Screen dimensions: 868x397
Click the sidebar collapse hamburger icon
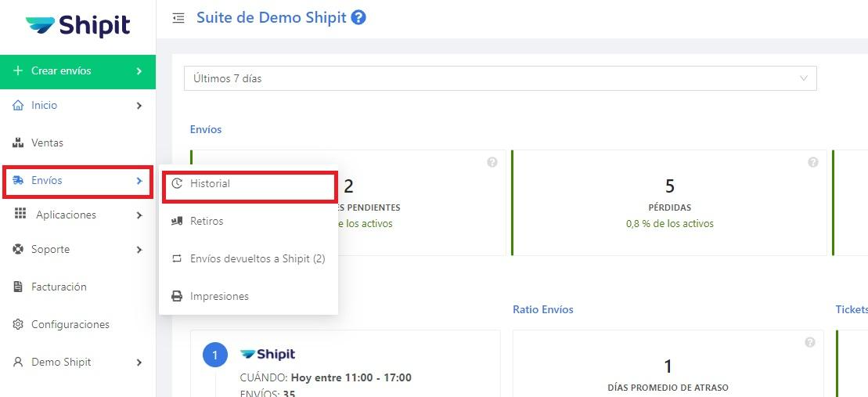pos(179,17)
